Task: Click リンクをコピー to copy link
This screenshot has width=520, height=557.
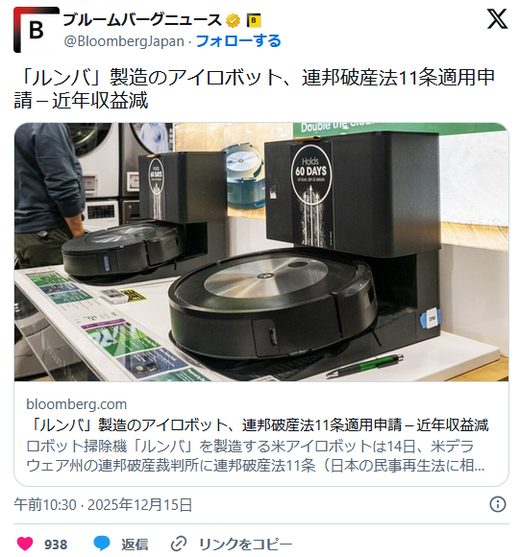Action: click(x=245, y=544)
